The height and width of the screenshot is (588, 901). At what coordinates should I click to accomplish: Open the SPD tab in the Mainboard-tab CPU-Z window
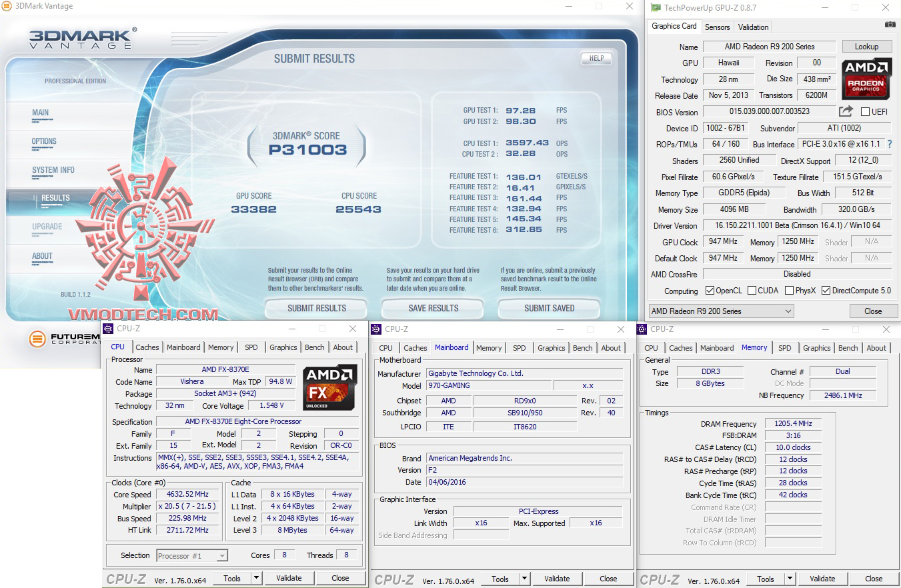[x=519, y=348]
